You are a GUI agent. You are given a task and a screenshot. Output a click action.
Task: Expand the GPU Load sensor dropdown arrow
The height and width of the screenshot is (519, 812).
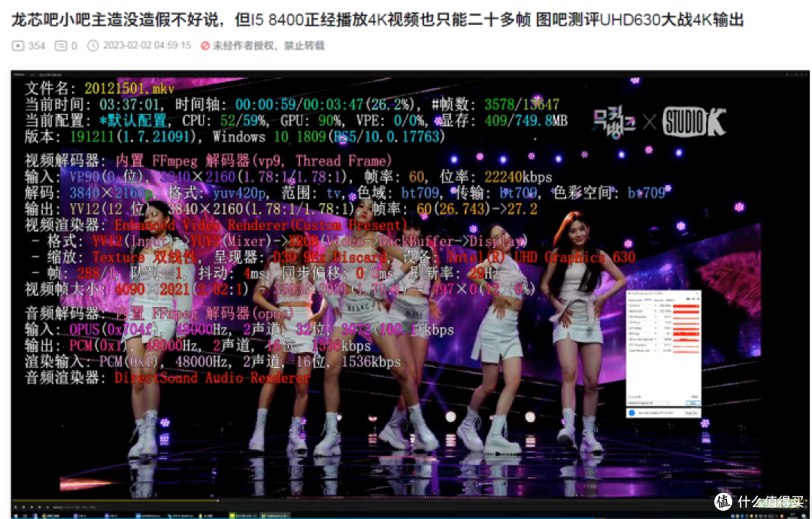point(655,333)
